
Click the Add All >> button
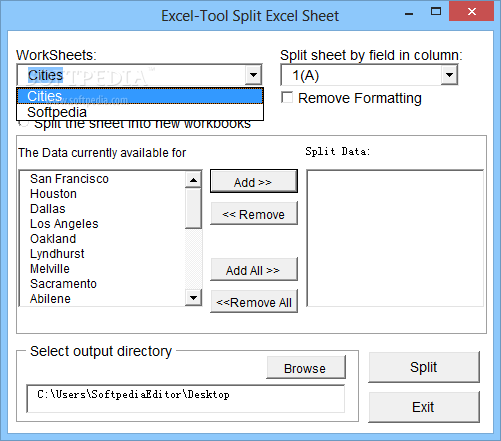click(x=254, y=269)
